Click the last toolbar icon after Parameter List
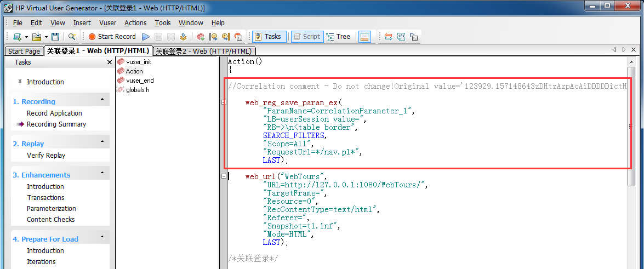 414,37
